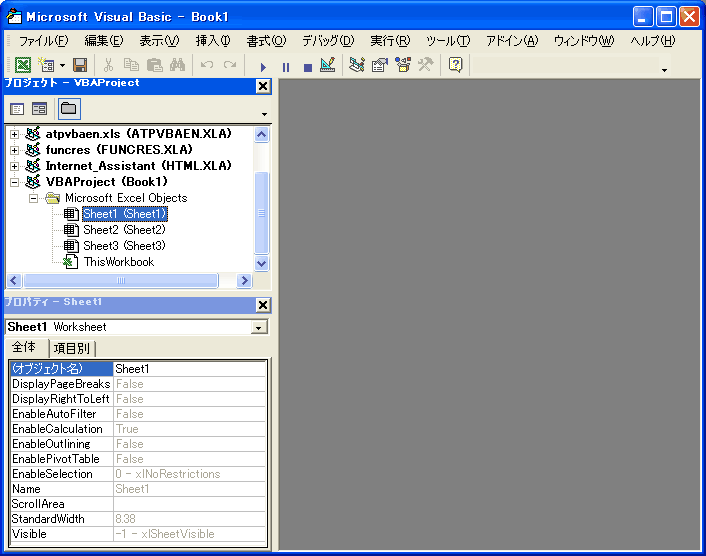This screenshot has width=706, height=556.
Task: Click project tree scroll down arrow
Action: coord(262,263)
